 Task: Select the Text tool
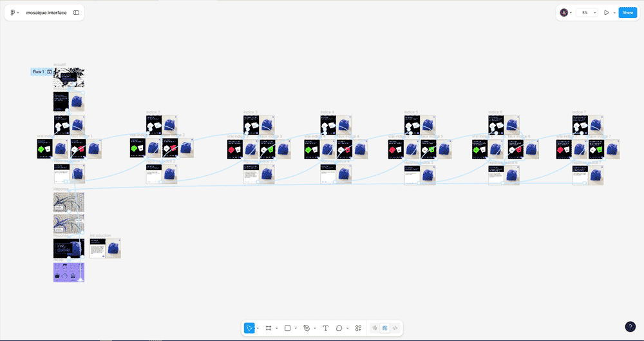click(325, 328)
